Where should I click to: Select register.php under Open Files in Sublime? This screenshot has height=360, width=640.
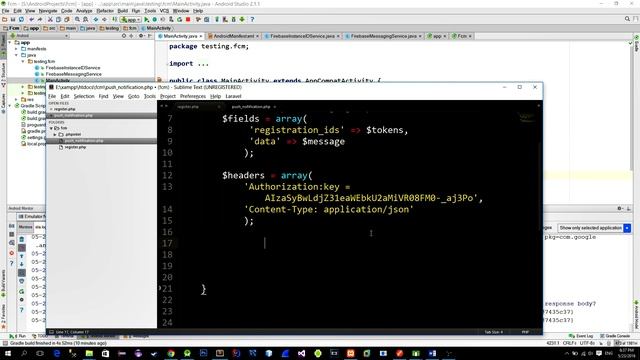64,109
